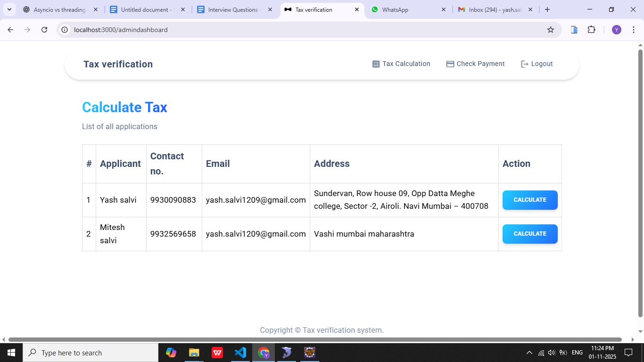Open the Tax Calculation nav link
The height and width of the screenshot is (362, 644).
click(401, 64)
